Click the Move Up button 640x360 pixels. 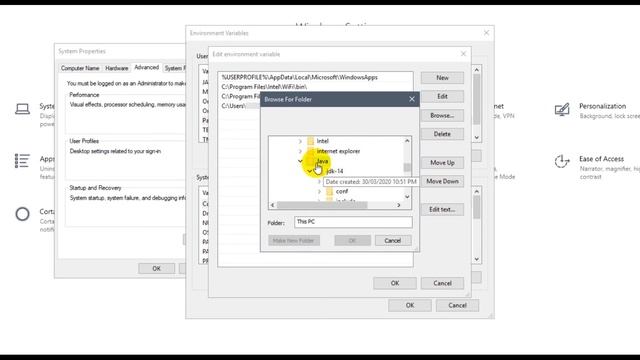pyautogui.click(x=442, y=162)
